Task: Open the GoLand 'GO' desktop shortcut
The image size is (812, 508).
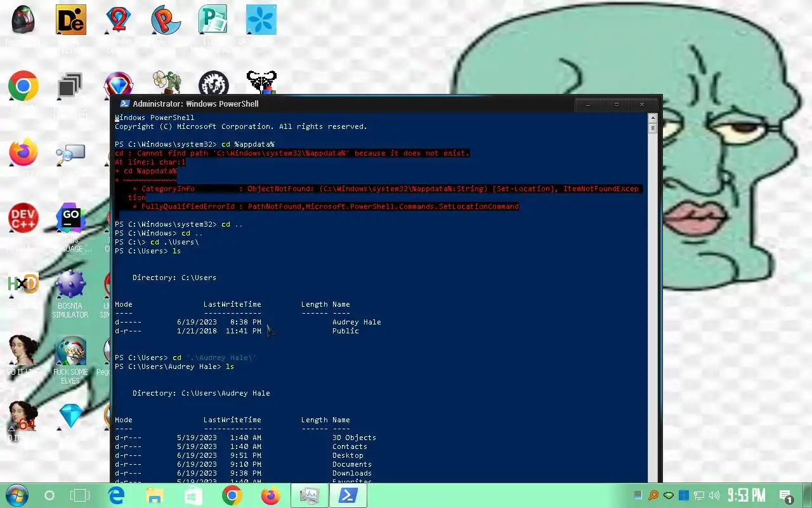Action: pos(70,218)
